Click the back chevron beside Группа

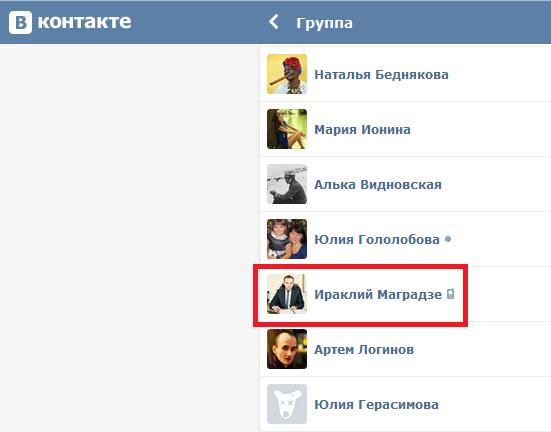click(x=274, y=22)
